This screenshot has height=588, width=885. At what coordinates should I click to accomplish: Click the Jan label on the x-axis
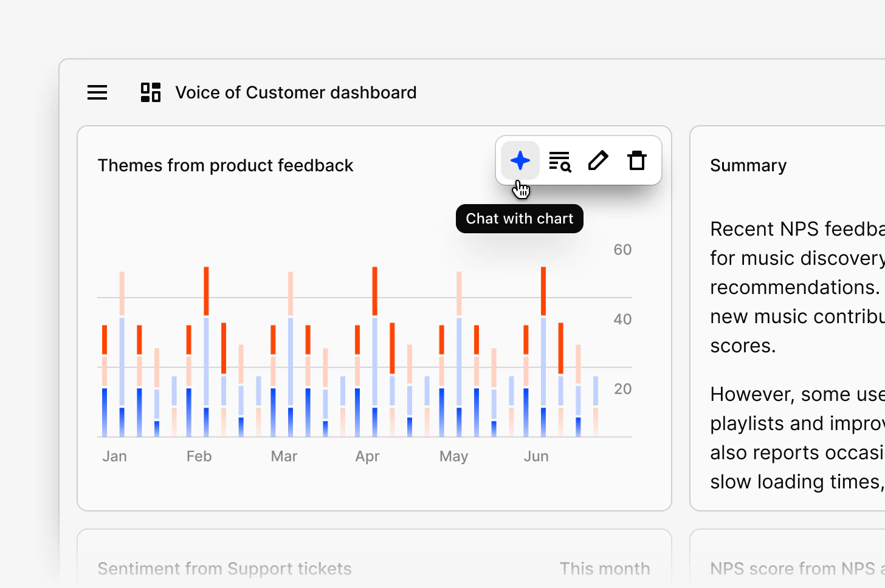point(114,456)
